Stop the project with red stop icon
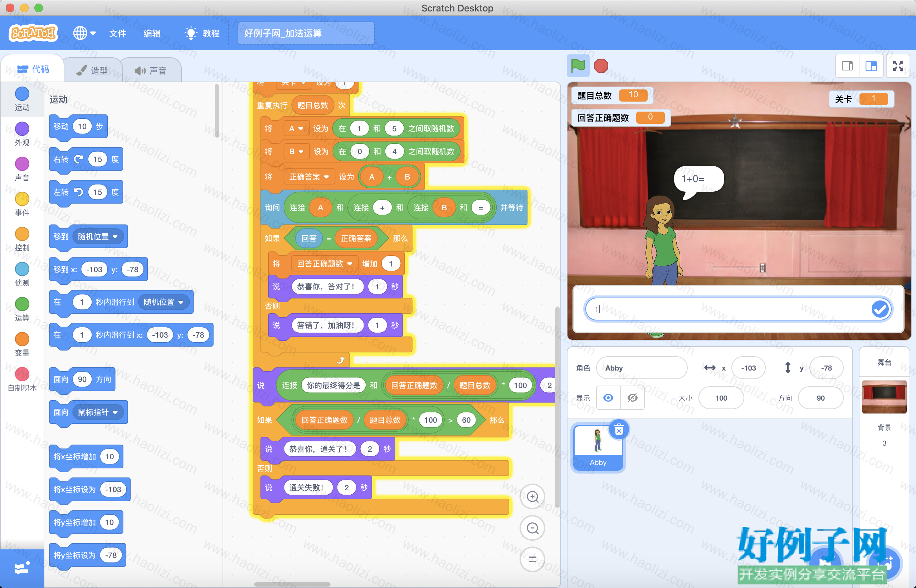Screen dimensions: 916x588 tap(601, 66)
